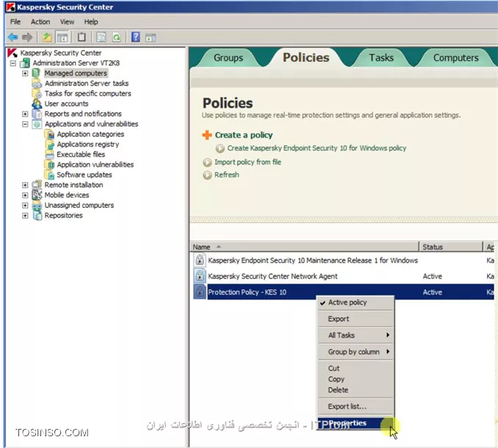
Task: Click lock icon of Protection Policy - KES 10
Action: [200, 292]
